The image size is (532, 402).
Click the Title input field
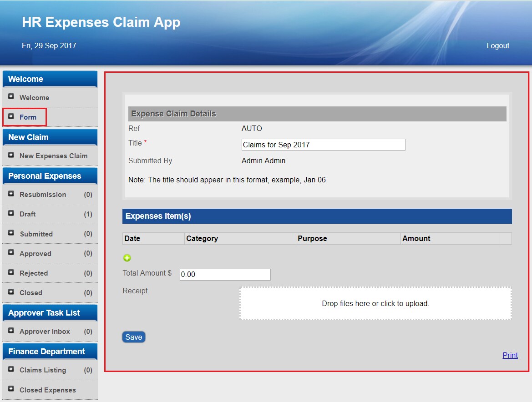323,145
